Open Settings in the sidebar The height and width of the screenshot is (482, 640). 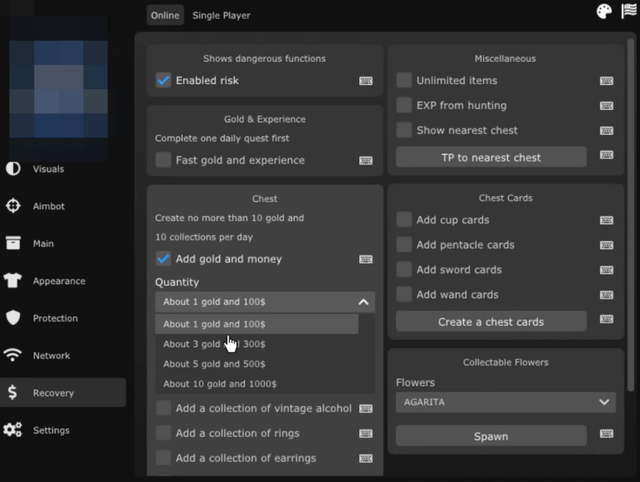click(x=50, y=430)
